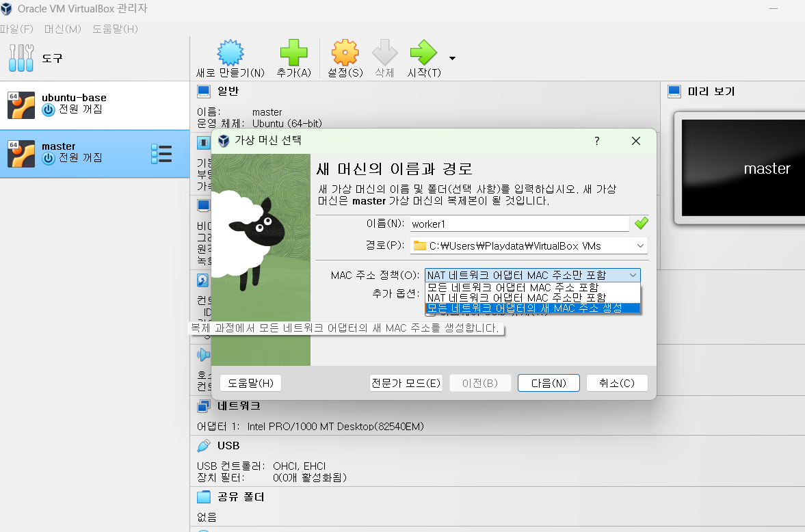Click the Audio speaker section icon
This screenshot has width=805, height=532.
click(x=203, y=354)
